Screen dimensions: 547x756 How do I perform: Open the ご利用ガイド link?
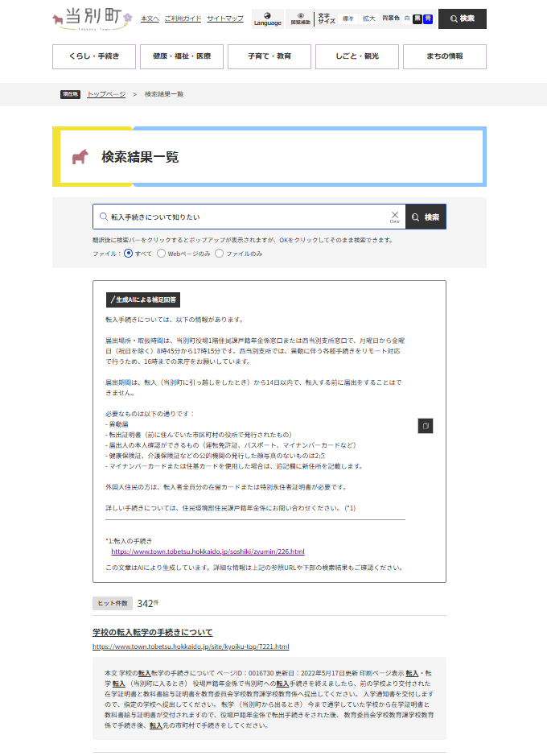pos(183,19)
